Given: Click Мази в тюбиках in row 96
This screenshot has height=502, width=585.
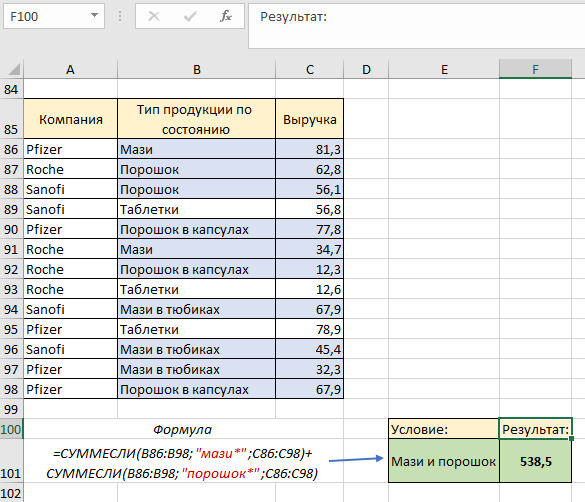Looking at the screenshot, I should coord(197,349).
